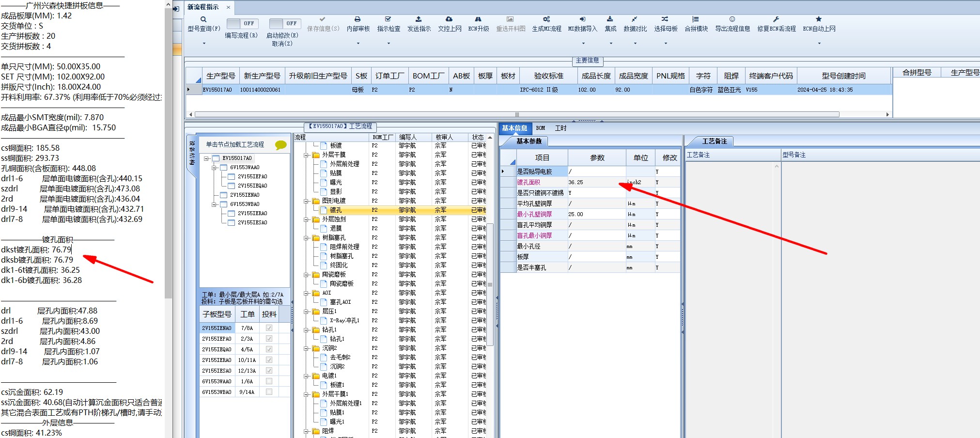980x438 pixels.
Task: Click the 外层干膜 folder icon
Action: pyautogui.click(x=316, y=155)
